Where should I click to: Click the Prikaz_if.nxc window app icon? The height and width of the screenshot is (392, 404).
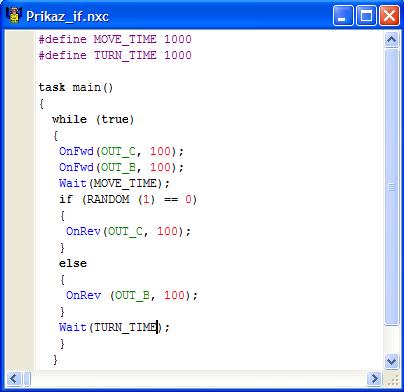coord(14,15)
